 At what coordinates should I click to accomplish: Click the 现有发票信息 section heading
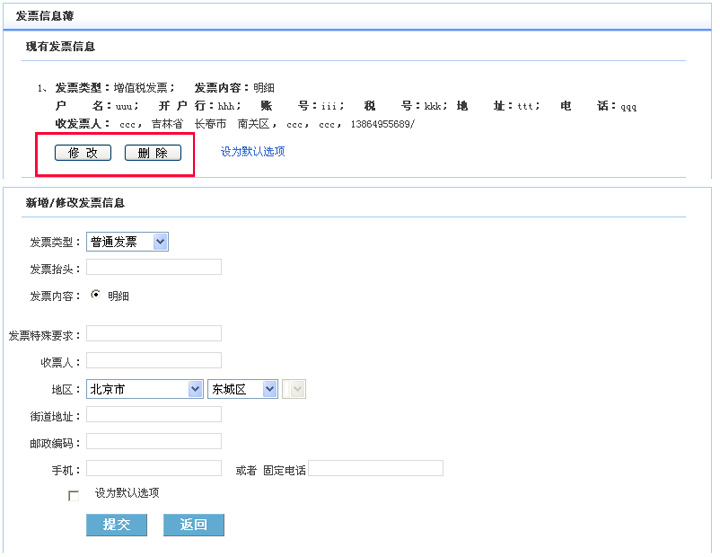point(61,47)
